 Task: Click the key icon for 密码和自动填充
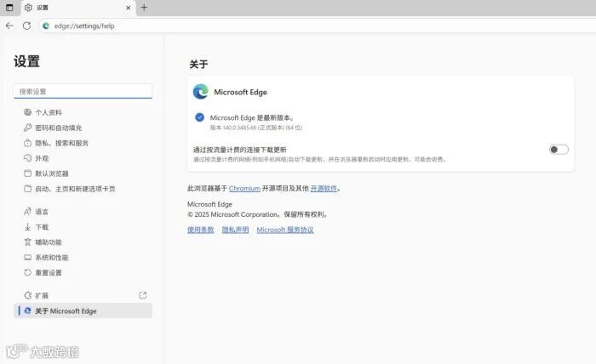[27, 128]
